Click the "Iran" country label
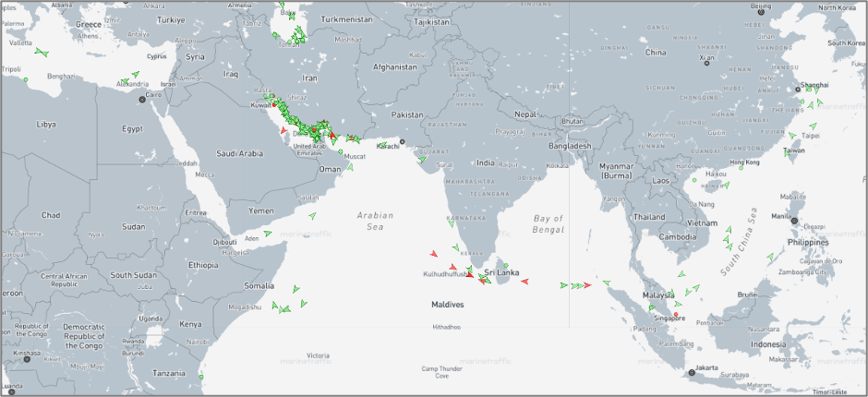 (x=310, y=78)
